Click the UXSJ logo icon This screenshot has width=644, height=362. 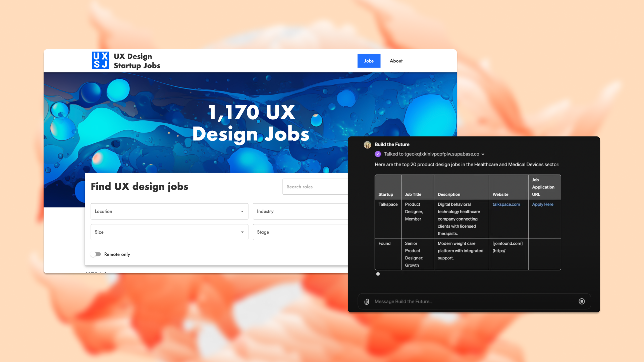(x=100, y=60)
